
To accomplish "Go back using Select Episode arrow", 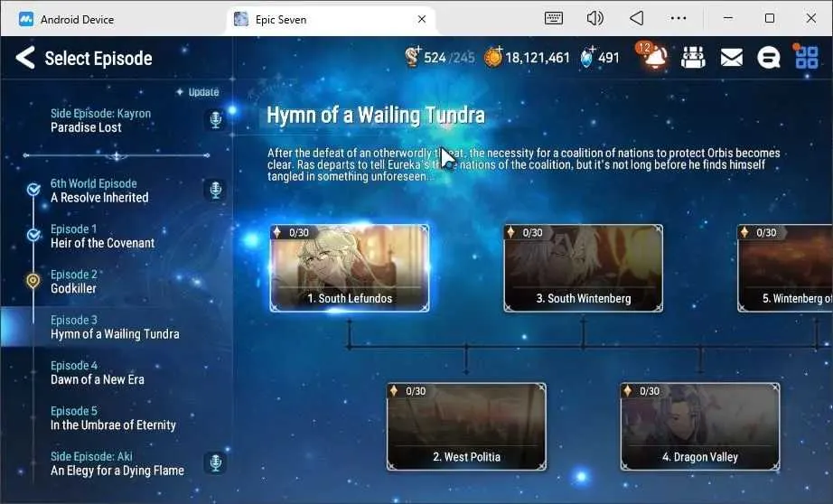I will [25, 58].
